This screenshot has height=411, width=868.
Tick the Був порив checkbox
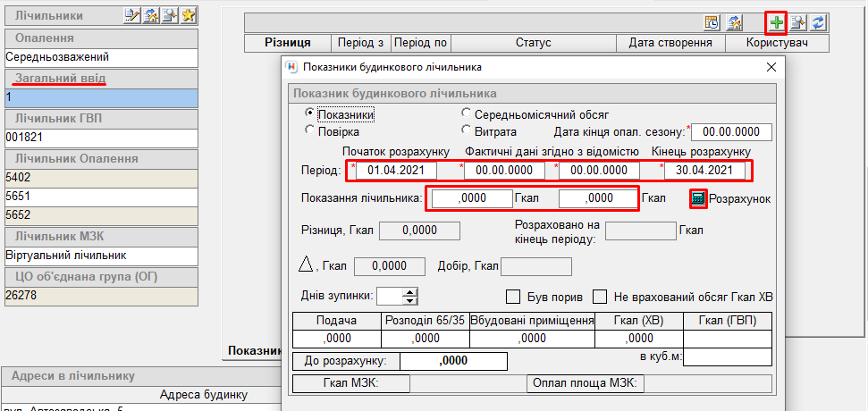513,297
